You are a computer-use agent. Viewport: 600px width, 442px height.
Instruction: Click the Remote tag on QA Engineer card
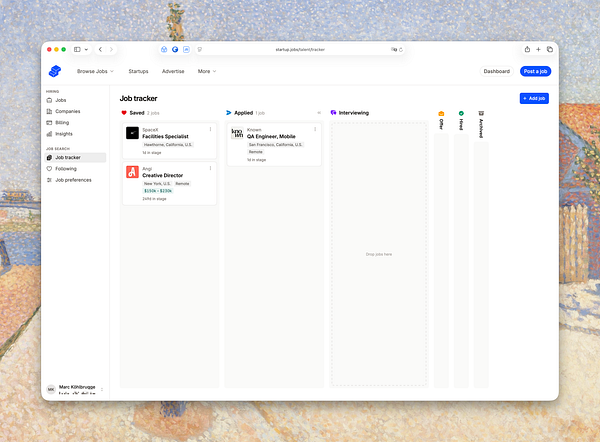click(256, 152)
